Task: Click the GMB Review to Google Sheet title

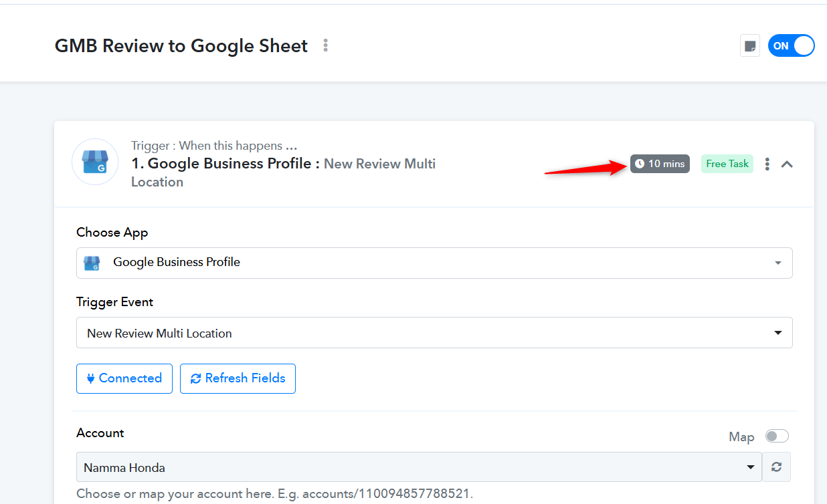Action: (x=181, y=45)
